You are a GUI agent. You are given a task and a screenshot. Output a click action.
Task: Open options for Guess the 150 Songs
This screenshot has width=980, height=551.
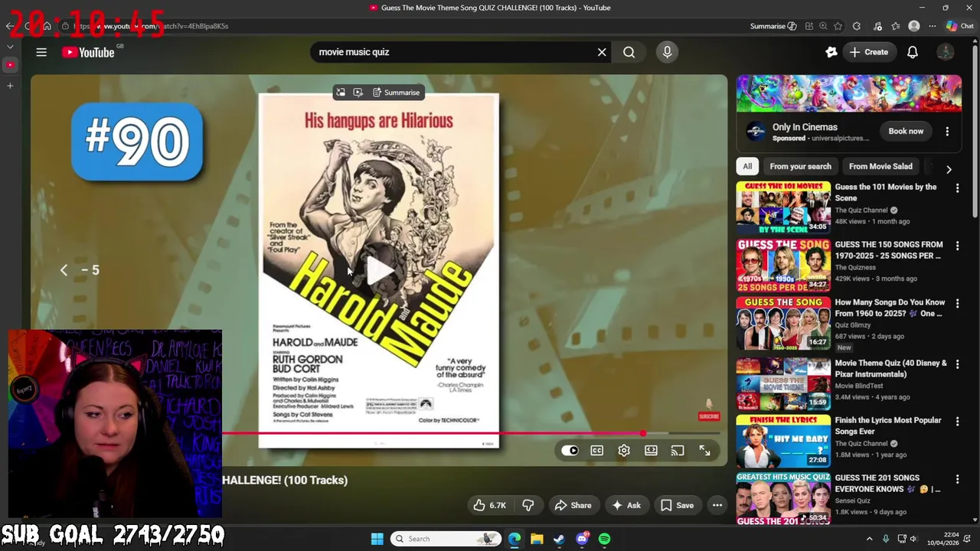point(957,246)
